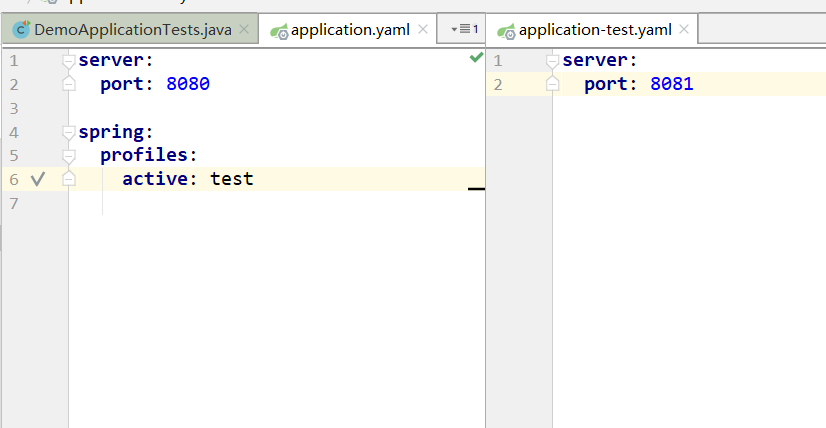This screenshot has height=428, width=826.
Task: Click line number 3 in application.yaml gutter
Action: [14, 109]
